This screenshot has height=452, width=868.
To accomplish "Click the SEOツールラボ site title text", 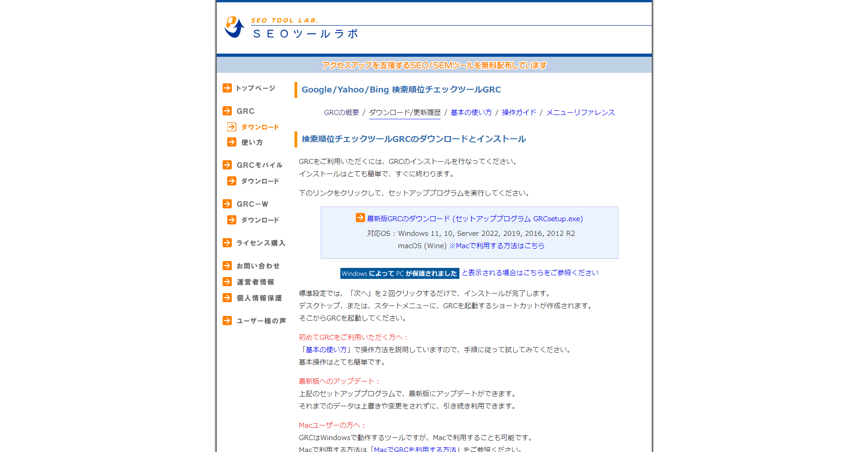I will coord(306,34).
